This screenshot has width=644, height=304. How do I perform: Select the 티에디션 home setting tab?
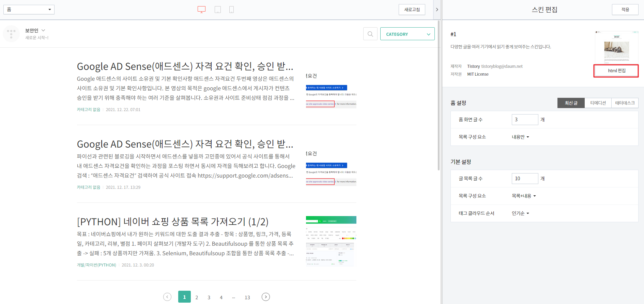pyautogui.click(x=598, y=103)
